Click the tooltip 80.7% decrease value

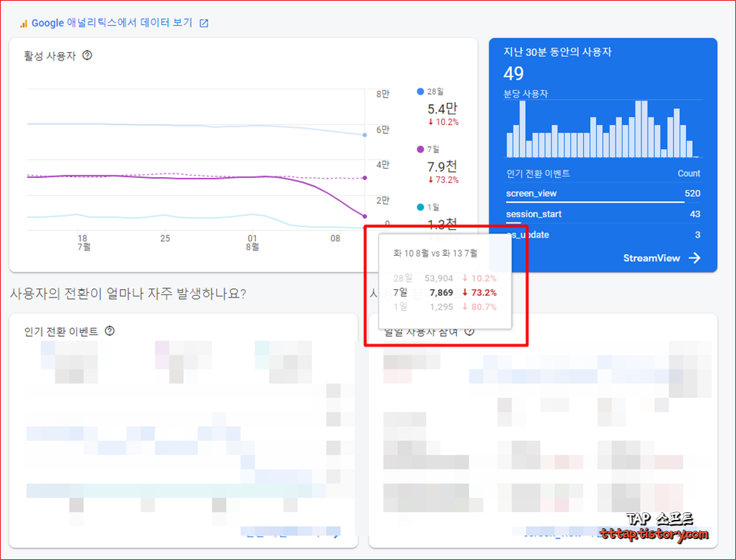click(x=480, y=307)
